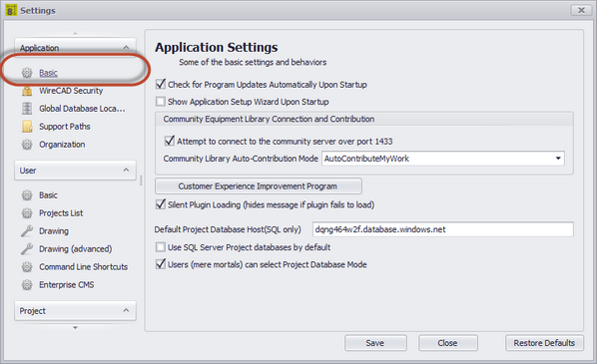Image resolution: width=597 pixels, height=364 pixels.
Task: Click the gear icon beside Enterprise CMS
Action: pyautogui.click(x=27, y=285)
